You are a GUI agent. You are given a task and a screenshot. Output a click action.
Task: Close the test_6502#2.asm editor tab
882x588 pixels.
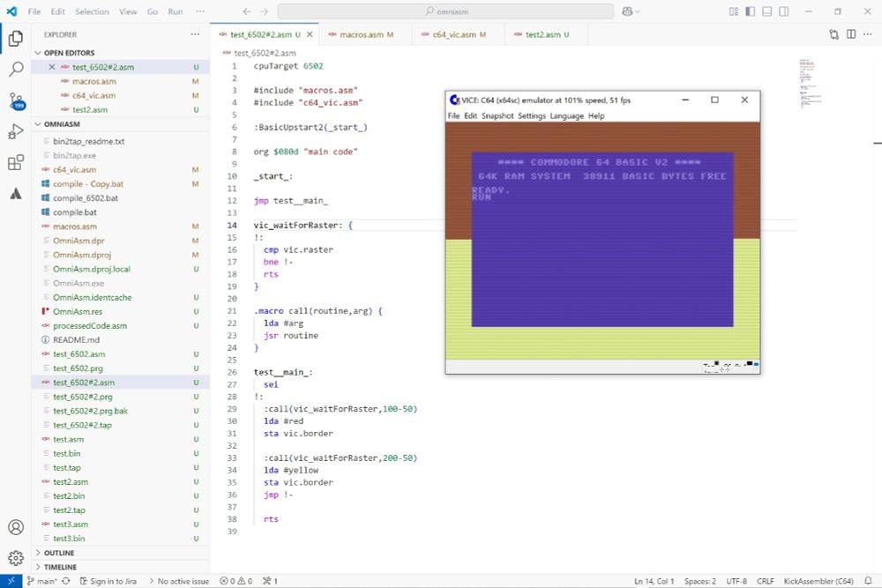310,34
